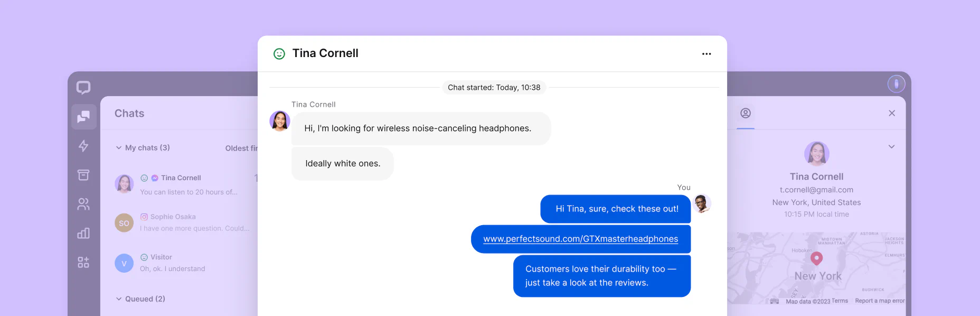Switch to the customer details tab
980x316 pixels.
[746, 113]
